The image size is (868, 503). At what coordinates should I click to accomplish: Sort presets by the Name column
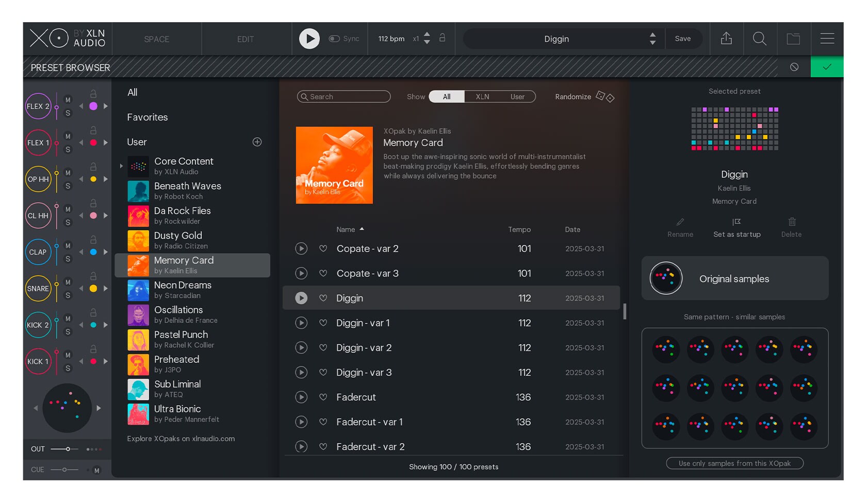tap(346, 230)
